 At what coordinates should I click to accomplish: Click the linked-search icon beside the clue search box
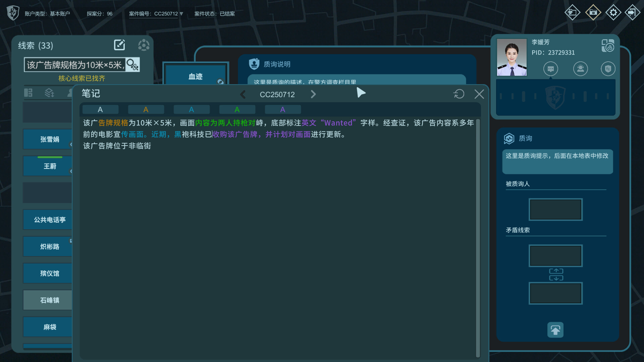tap(132, 64)
